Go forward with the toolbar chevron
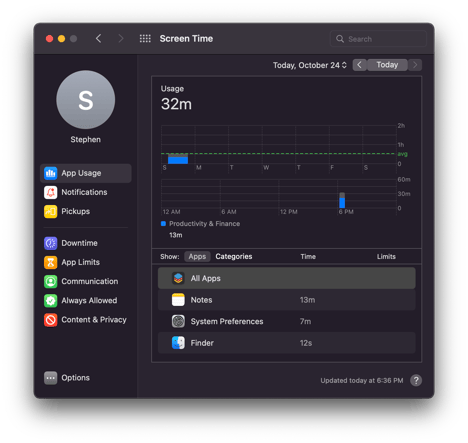The width and height of the screenshot is (468, 443). [x=121, y=39]
